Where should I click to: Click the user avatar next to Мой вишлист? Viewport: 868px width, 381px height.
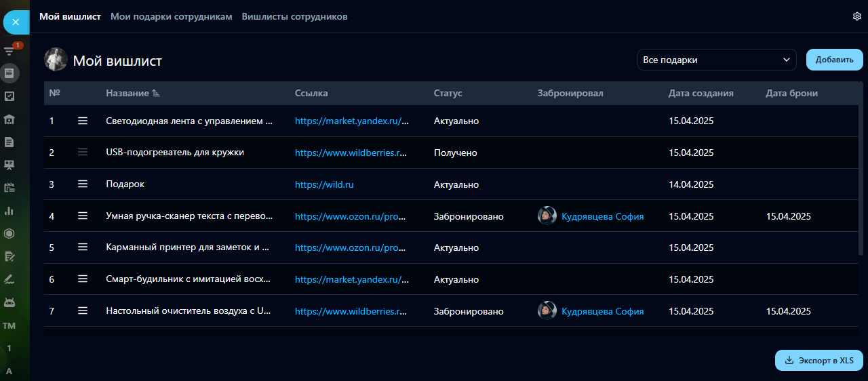coord(56,60)
